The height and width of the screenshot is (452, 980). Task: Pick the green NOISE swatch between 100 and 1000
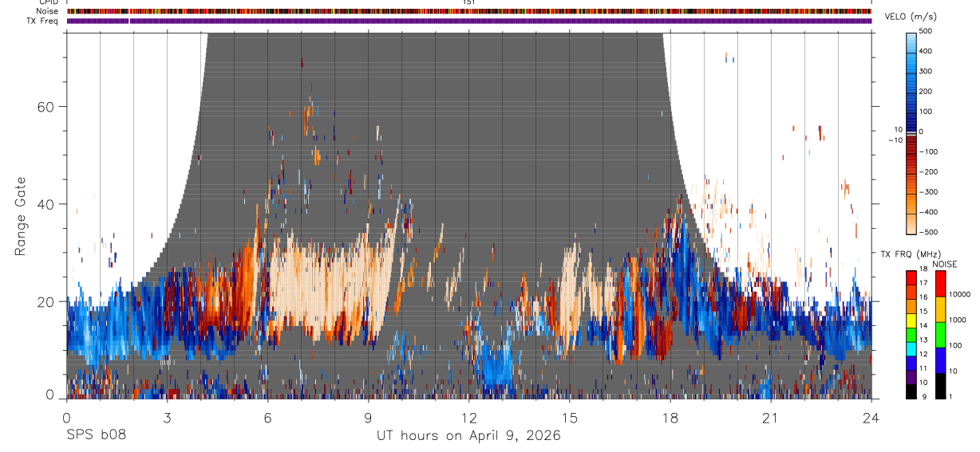[939, 333]
